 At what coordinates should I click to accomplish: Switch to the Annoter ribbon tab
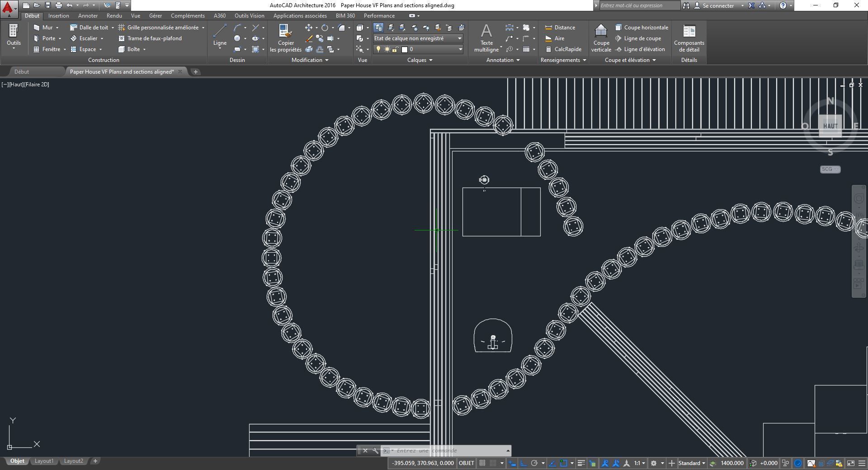click(x=88, y=16)
